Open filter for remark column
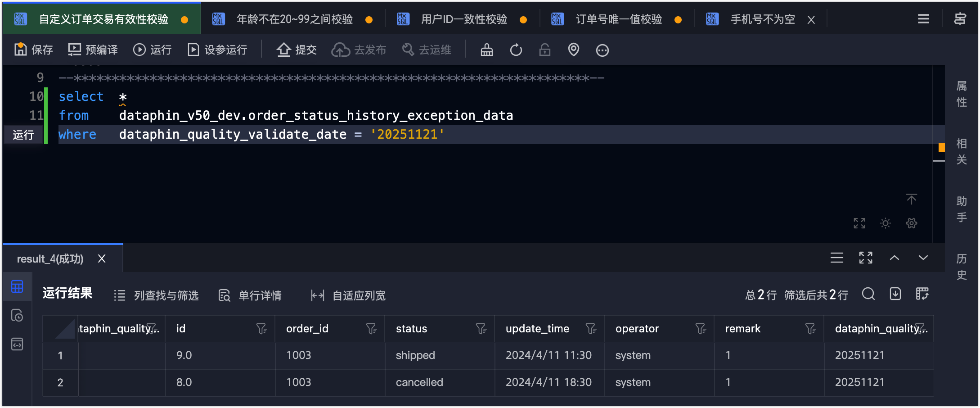This screenshot has height=408, width=980. pyautogui.click(x=810, y=329)
